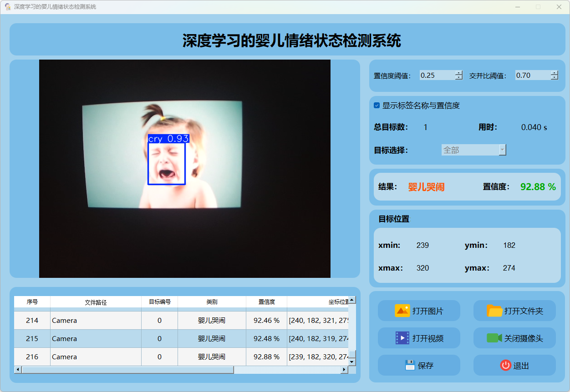Image resolution: width=570 pixels, height=392 pixels.
Task: Select the file path column header
Action: click(x=96, y=302)
